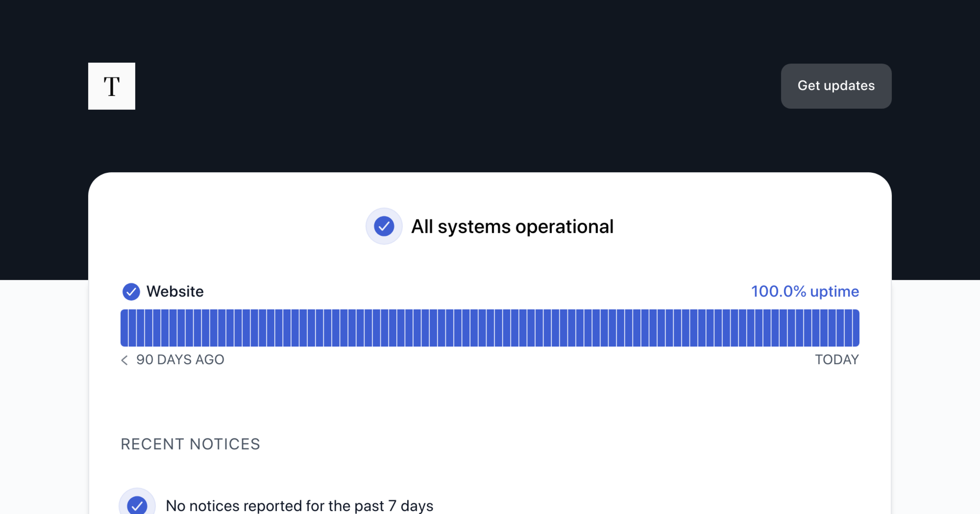The height and width of the screenshot is (514, 980).
Task: Click the Get updates button
Action: click(836, 86)
